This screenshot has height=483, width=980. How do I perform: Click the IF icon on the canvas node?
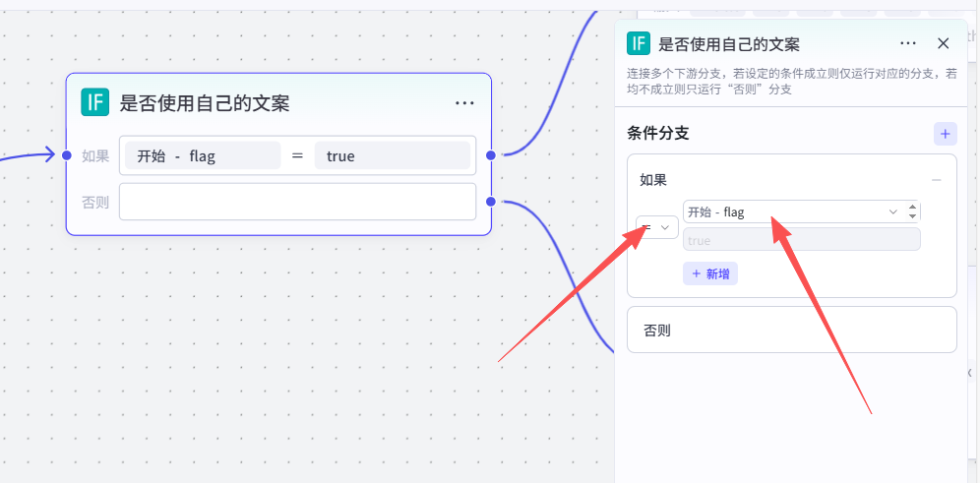pos(94,102)
